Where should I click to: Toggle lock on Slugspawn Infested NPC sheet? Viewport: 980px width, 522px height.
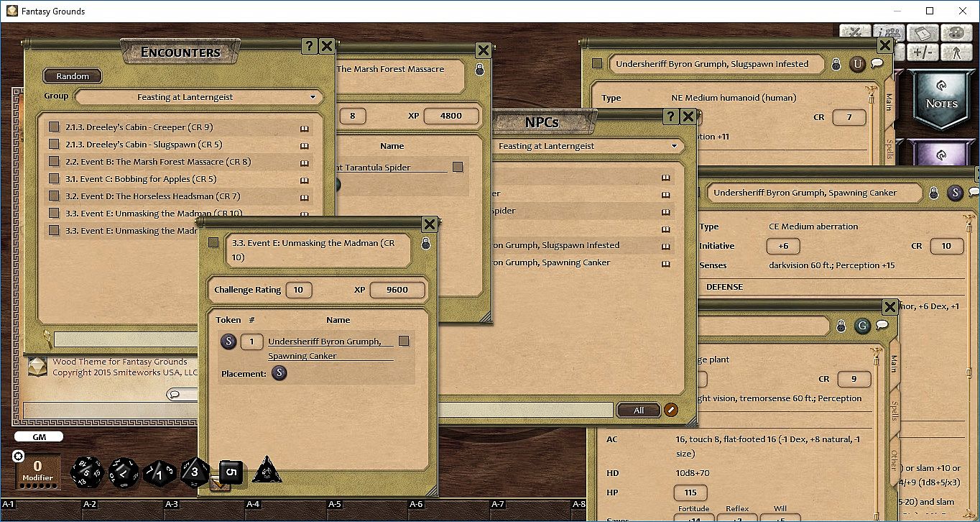(x=836, y=64)
